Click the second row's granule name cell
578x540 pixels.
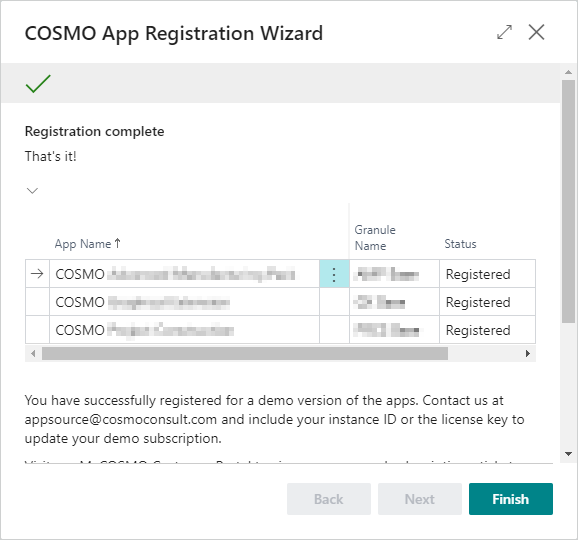[x=394, y=302]
